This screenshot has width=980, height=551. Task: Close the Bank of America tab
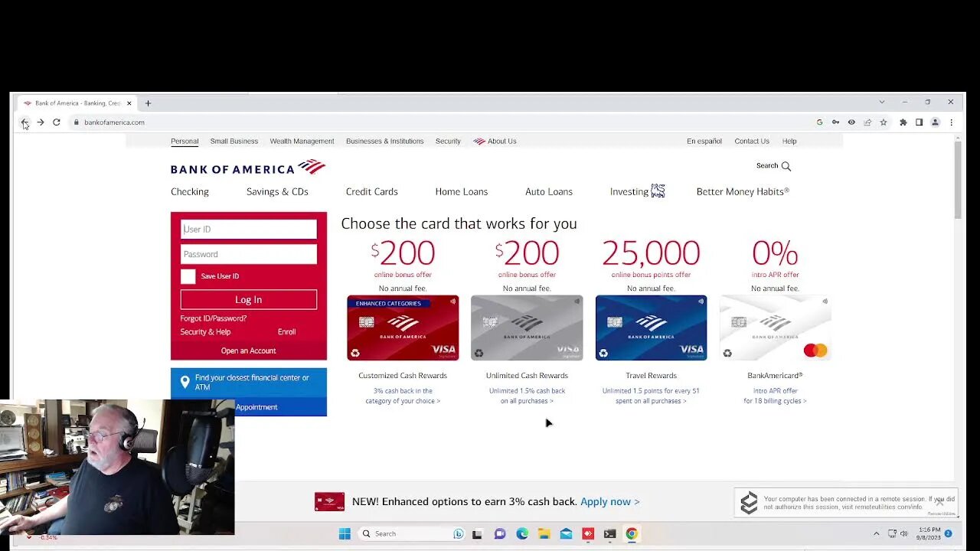(129, 103)
